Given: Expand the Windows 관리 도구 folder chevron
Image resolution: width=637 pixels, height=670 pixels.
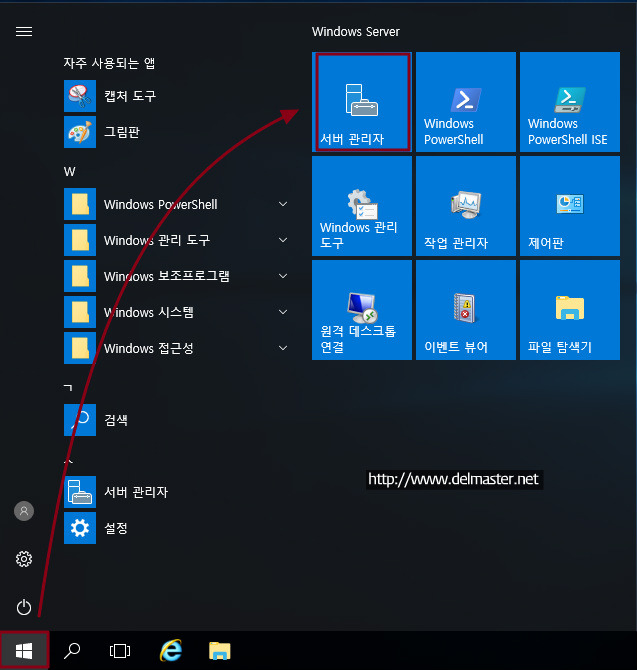Looking at the screenshot, I should click(283, 240).
